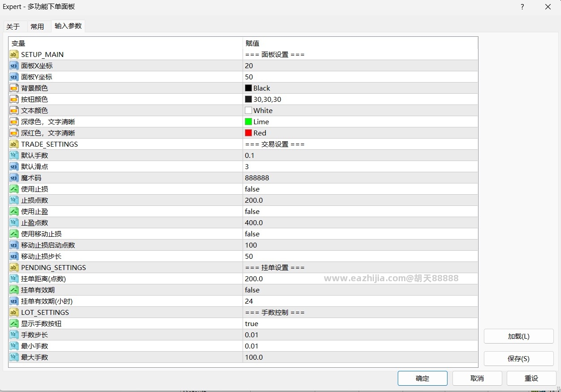This screenshot has height=392, width=561.
Task: Click the double-type icon beside 挂单距离(点数)
Action: point(14,279)
